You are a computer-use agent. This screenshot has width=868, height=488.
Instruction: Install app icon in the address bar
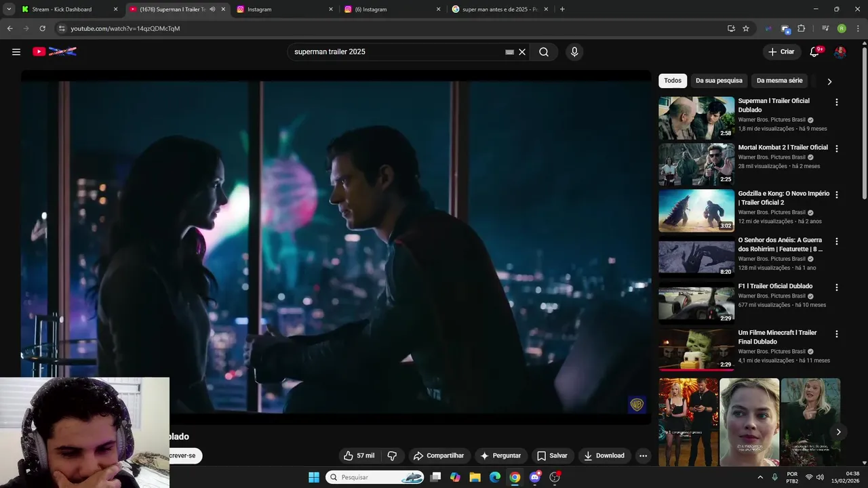[x=731, y=28]
